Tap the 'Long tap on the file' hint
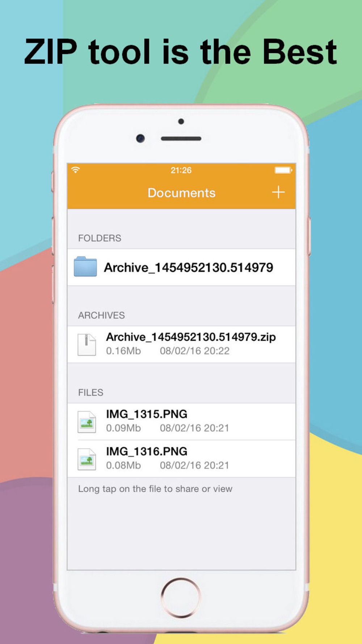This screenshot has width=362, height=644. click(x=155, y=489)
